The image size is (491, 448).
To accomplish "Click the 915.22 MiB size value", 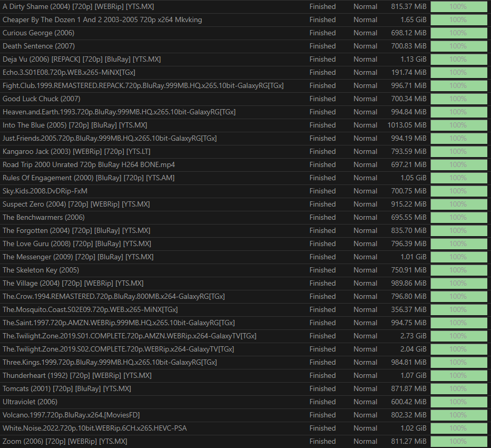I will (x=409, y=204).
